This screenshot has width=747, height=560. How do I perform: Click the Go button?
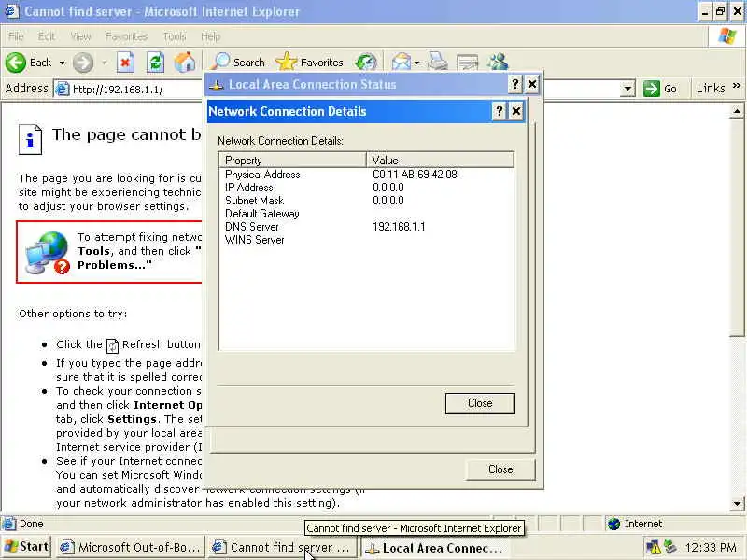tap(661, 89)
